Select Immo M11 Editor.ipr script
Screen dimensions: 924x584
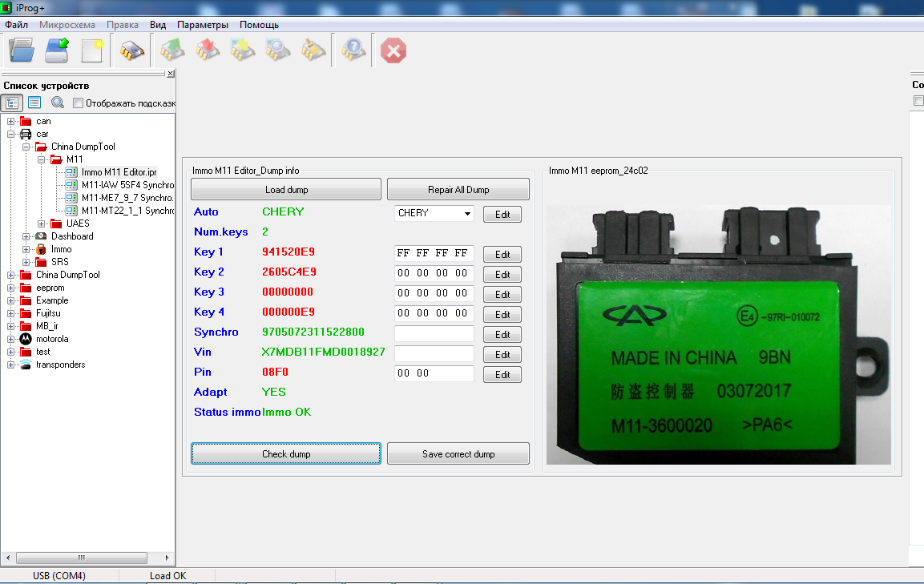[119, 172]
